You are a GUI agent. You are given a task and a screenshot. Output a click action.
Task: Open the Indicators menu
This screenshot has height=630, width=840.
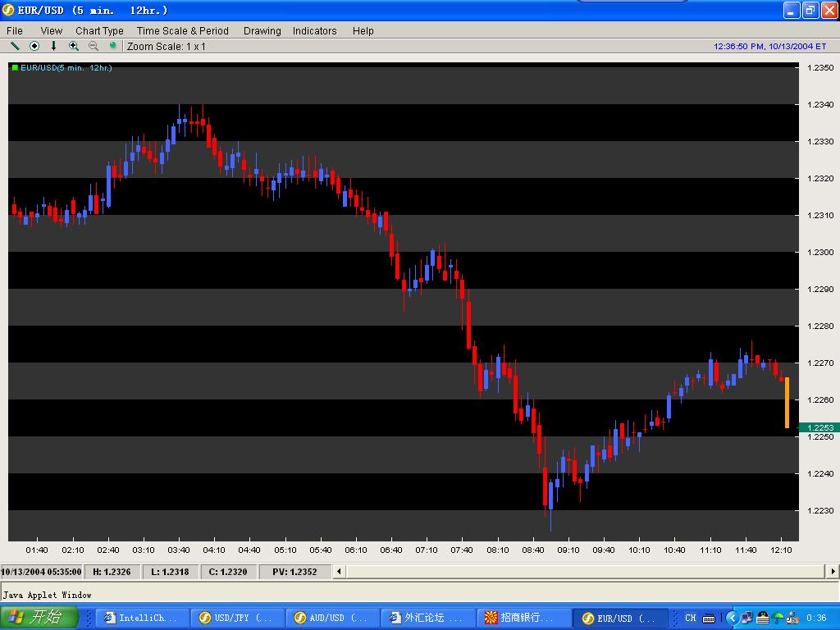[x=314, y=30]
